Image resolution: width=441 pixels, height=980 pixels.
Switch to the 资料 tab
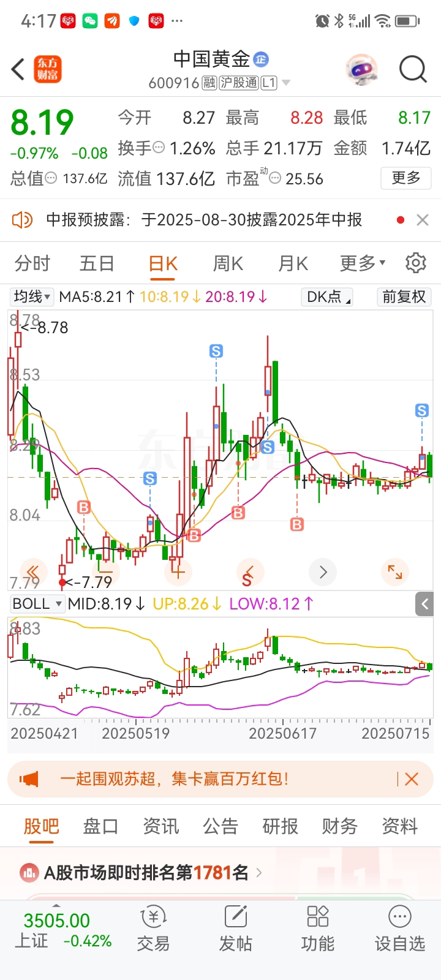tap(399, 826)
